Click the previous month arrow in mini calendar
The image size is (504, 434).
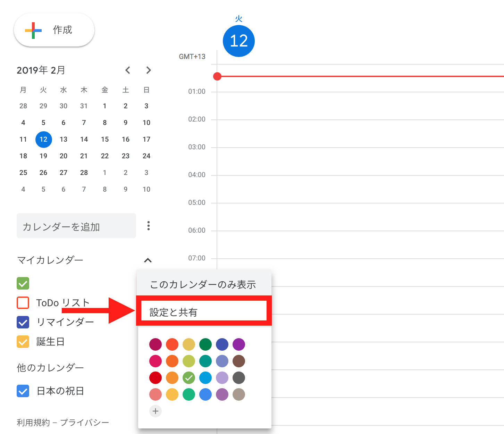click(x=127, y=70)
